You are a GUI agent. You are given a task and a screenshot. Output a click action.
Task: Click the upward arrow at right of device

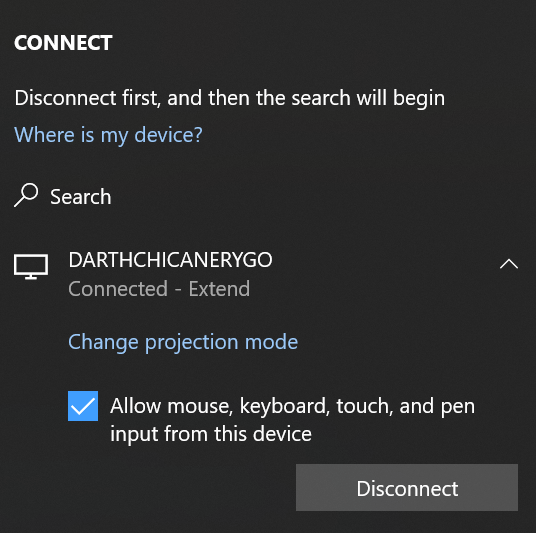pyautogui.click(x=509, y=264)
